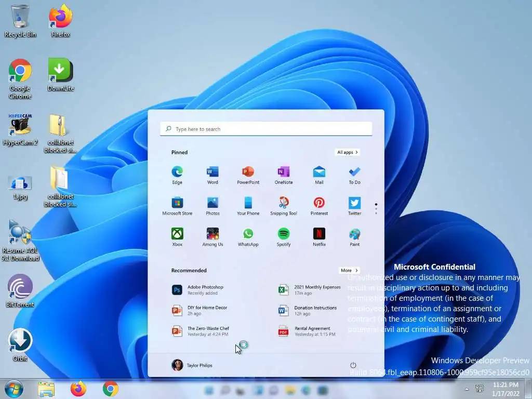The width and height of the screenshot is (532, 399).
Task: Open the taskbar clock showing 11:21 PM
Action: click(506, 389)
